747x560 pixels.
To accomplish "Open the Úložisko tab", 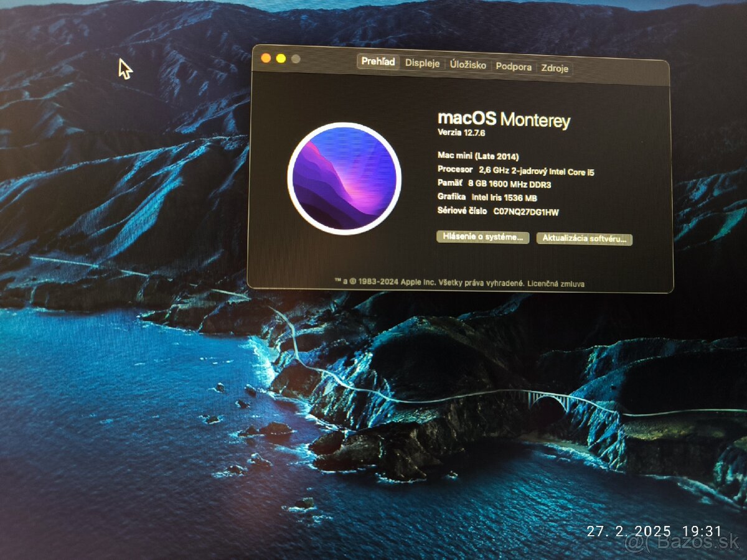I will (x=468, y=63).
